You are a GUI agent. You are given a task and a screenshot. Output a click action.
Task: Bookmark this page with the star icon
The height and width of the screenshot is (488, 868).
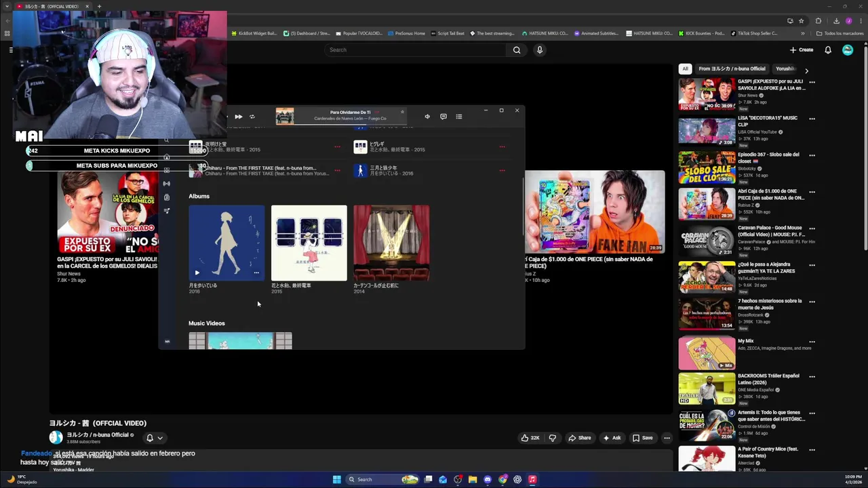801,20
